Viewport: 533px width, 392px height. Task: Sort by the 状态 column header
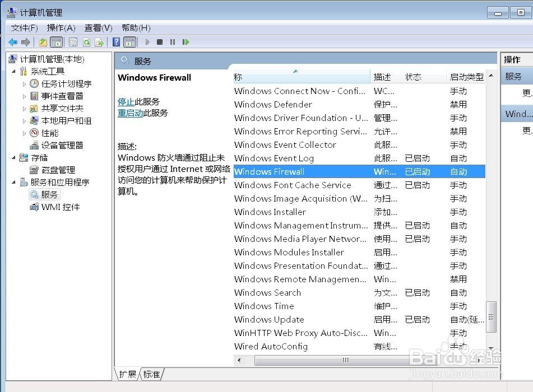(x=424, y=77)
